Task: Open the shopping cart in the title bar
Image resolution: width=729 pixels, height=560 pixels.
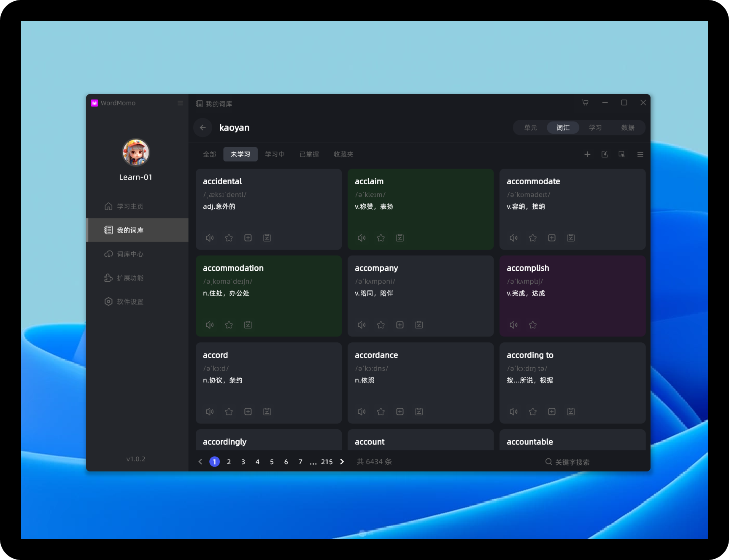Action: pyautogui.click(x=585, y=102)
